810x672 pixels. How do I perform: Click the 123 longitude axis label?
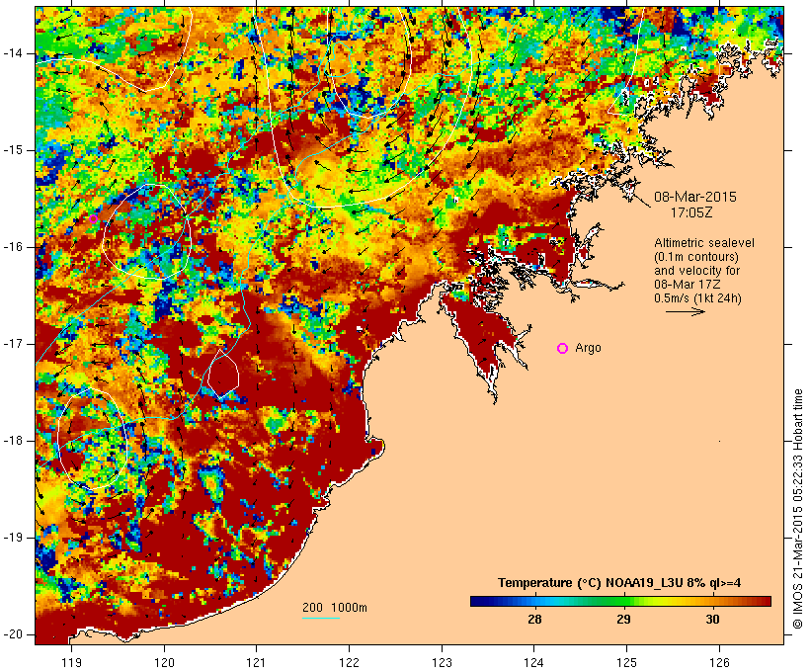coord(442,662)
